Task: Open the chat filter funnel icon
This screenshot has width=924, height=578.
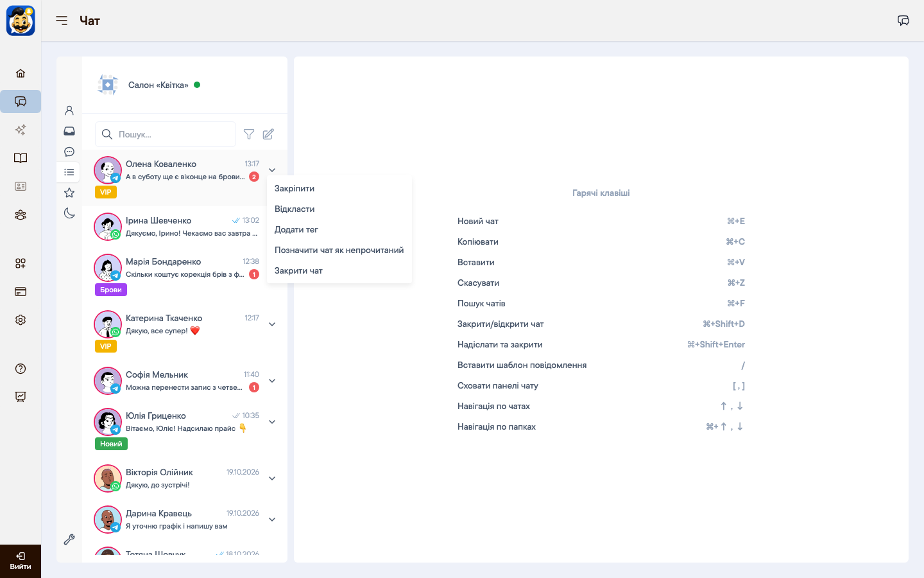Action: 249,134
